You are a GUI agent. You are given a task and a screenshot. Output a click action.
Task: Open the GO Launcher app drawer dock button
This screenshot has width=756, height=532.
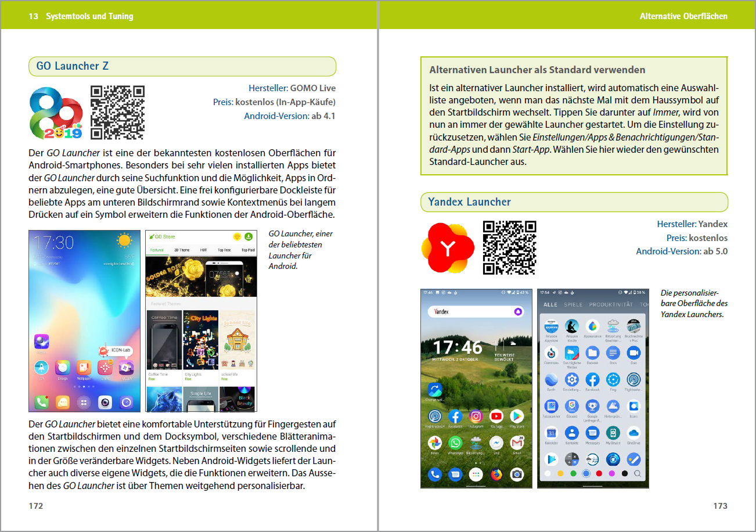click(84, 402)
